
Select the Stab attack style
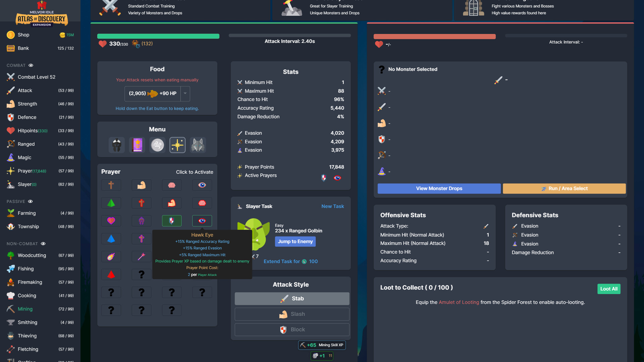291,298
